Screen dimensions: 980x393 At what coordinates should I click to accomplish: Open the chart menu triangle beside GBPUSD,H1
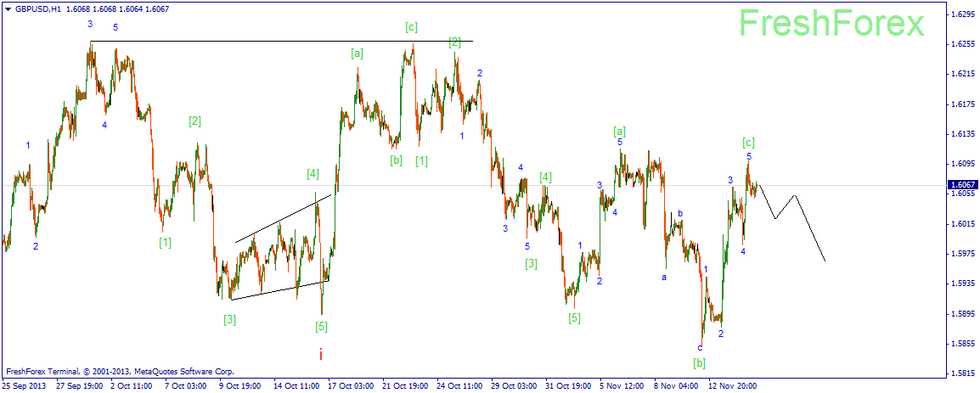pyautogui.click(x=7, y=9)
